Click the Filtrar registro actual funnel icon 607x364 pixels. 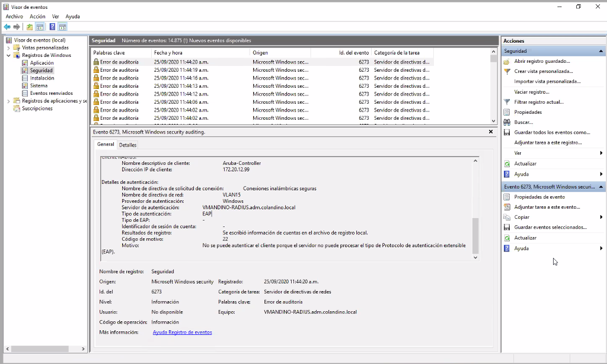click(507, 102)
